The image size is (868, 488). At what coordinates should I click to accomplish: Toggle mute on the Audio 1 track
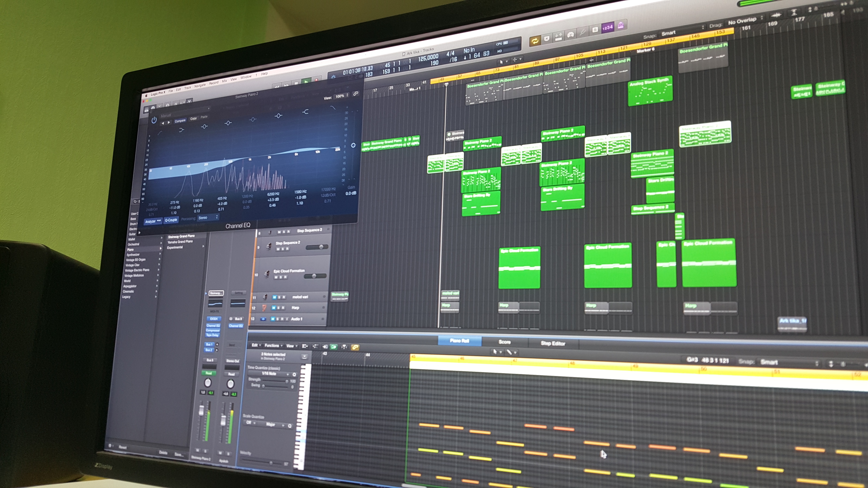pyautogui.click(x=273, y=319)
